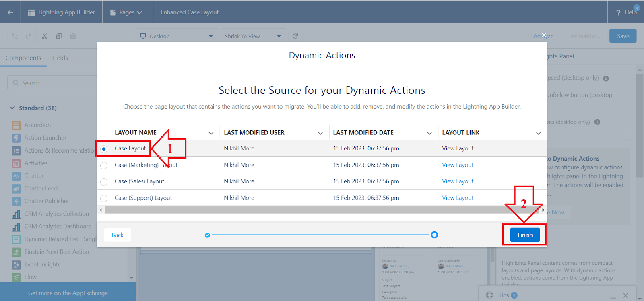Viewport: 644px width, 301px height.
Task: Select CRM Analytics Collection icon
Action: (16, 214)
